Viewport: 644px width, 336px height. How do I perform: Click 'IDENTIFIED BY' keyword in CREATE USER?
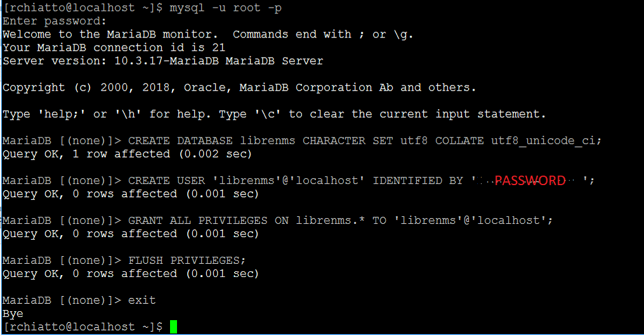click(417, 181)
